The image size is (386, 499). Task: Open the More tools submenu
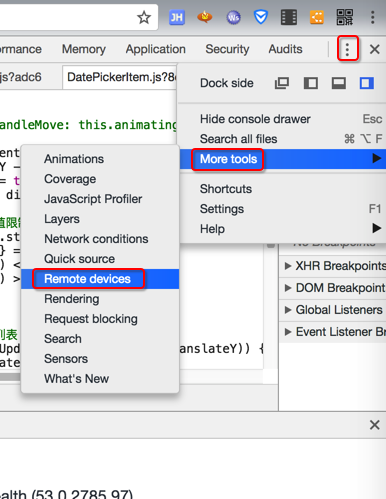[x=283, y=159]
